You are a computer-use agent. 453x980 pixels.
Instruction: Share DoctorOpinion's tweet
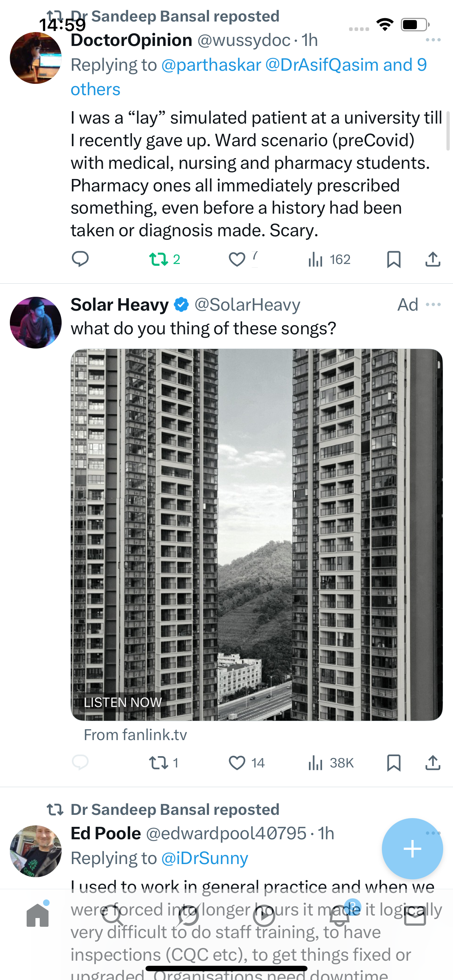(433, 260)
